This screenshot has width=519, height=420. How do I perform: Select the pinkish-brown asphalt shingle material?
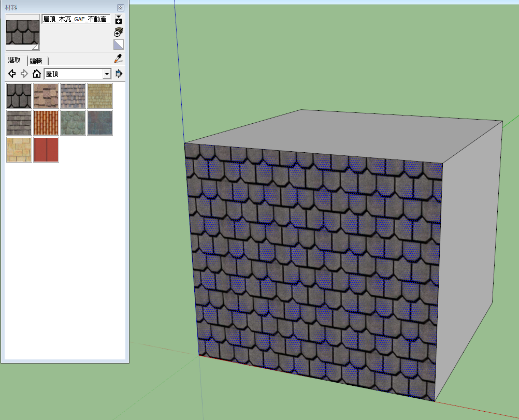pos(46,96)
